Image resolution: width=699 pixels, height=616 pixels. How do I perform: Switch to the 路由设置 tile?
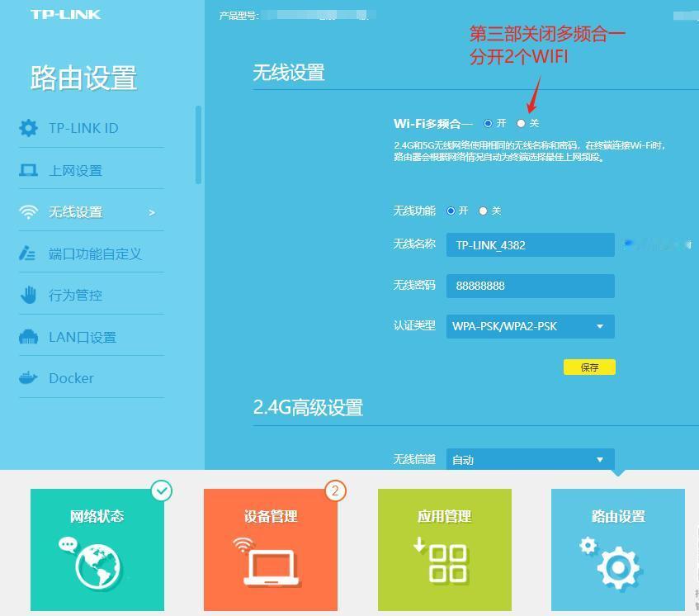(618, 550)
